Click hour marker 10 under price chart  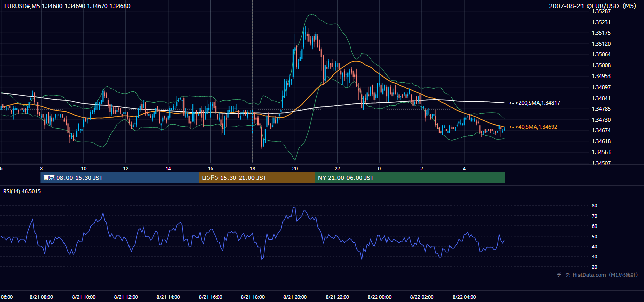coord(84,168)
